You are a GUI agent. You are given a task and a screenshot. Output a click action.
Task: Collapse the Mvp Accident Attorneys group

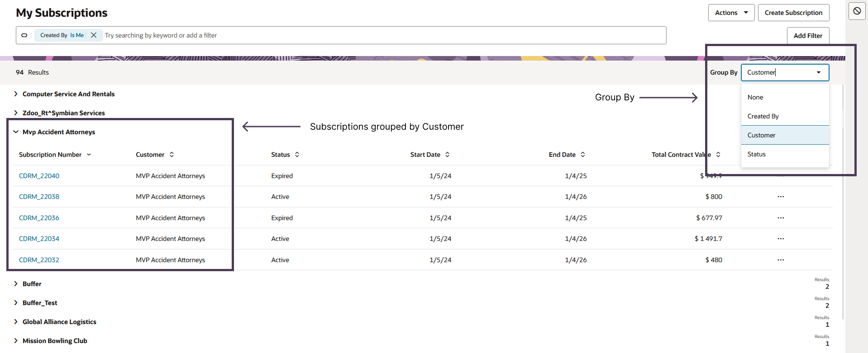[x=16, y=132]
